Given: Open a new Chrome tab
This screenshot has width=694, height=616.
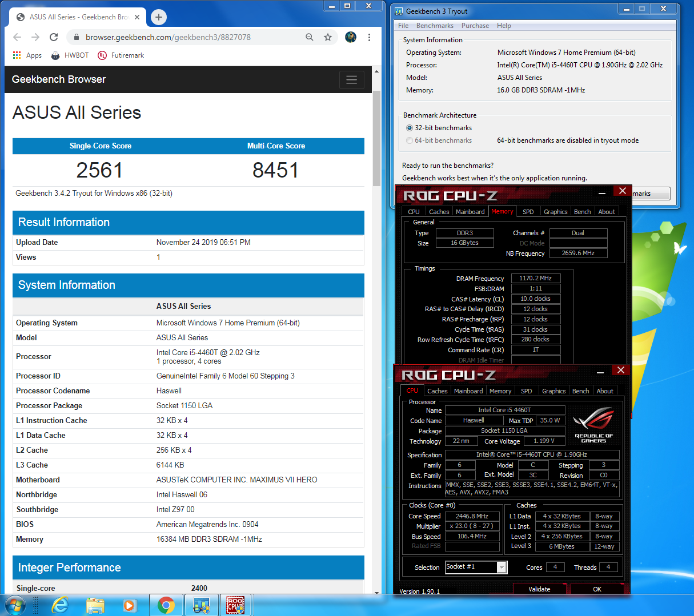Looking at the screenshot, I should point(159,17).
